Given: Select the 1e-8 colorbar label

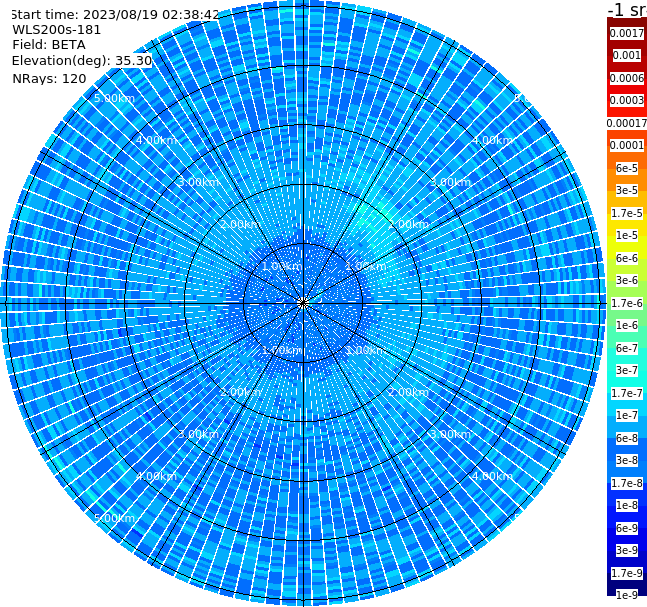Looking at the screenshot, I should coord(627,505).
